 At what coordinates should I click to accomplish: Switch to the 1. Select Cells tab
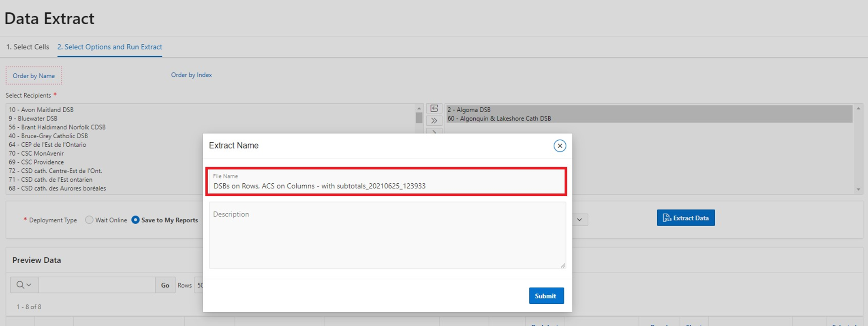coord(28,47)
